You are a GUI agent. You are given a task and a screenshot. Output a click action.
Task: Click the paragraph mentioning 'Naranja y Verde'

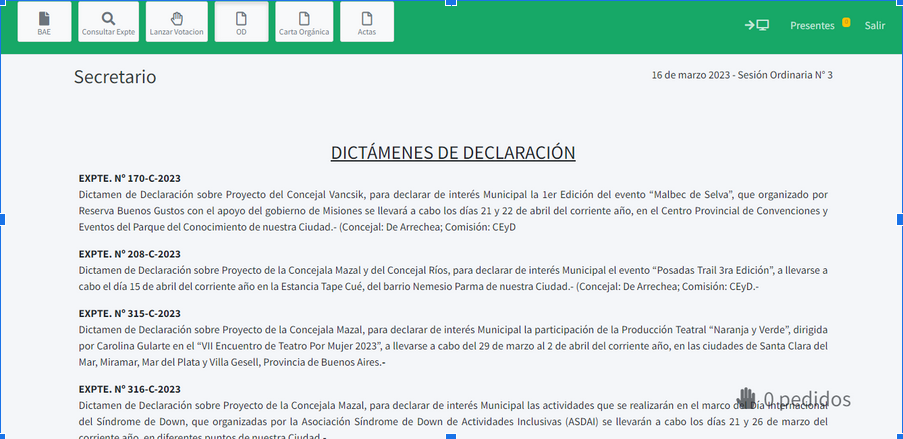[x=453, y=346]
